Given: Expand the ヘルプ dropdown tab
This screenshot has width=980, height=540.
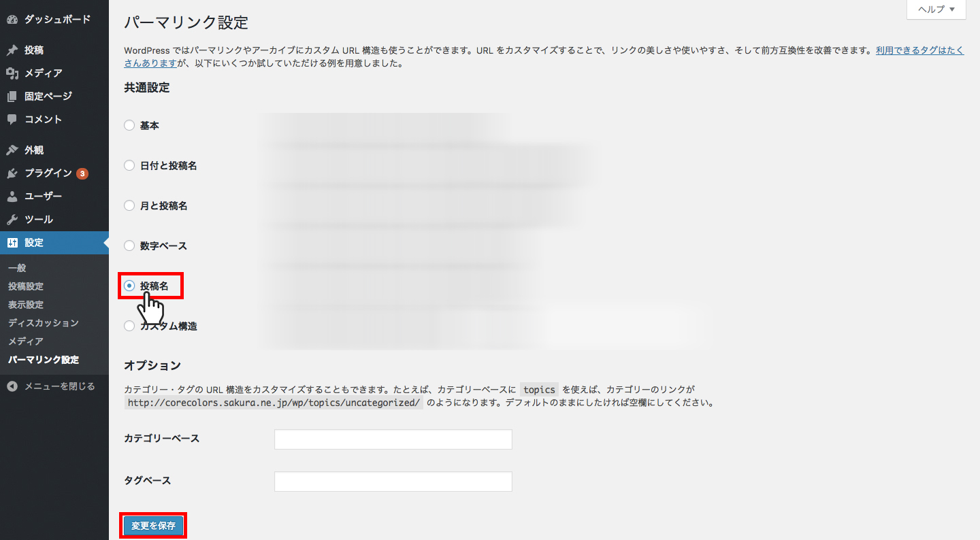Looking at the screenshot, I should 936,10.
